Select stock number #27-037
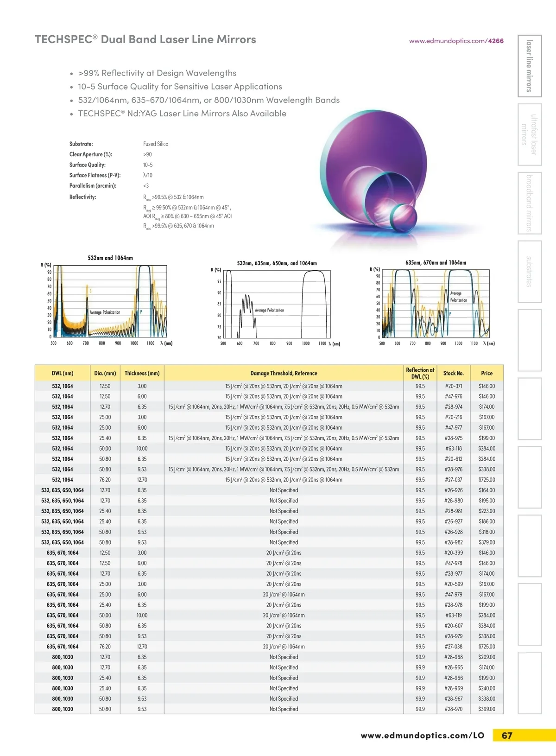Viewport: 556px width, 756px height. 453,480
